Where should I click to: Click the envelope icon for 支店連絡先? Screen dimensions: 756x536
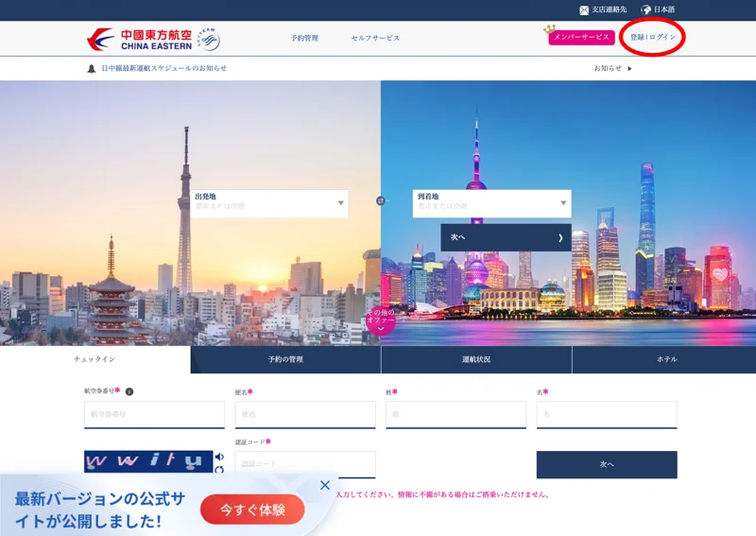(584, 10)
